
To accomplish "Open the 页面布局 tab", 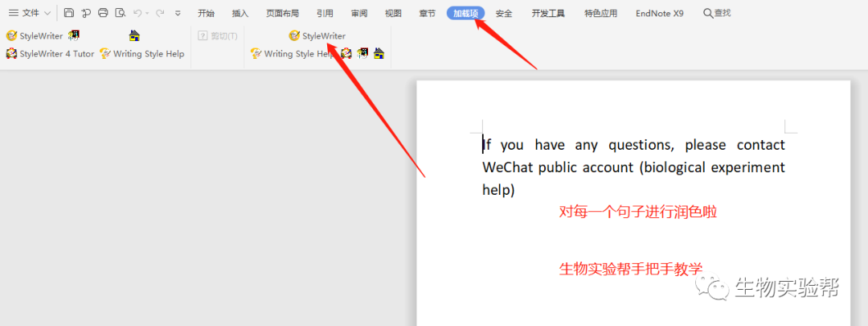I will pyautogui.click(x=282, y=14).
